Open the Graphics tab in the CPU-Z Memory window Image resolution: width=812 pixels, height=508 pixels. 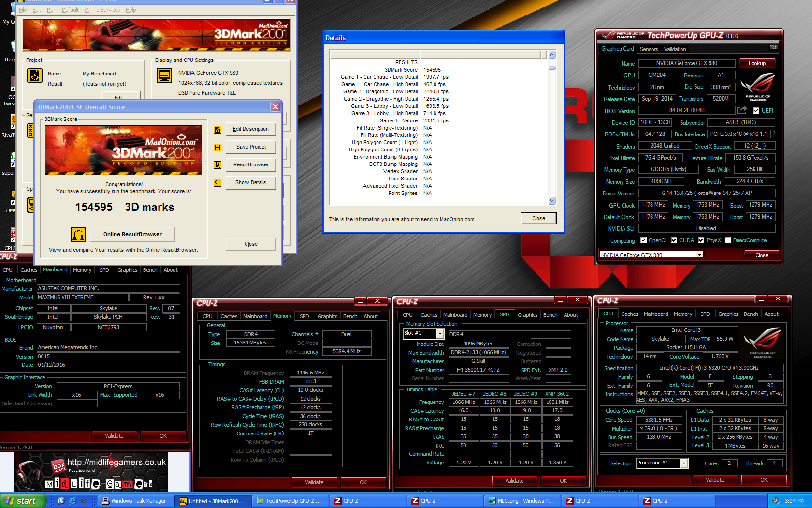click(x=327, y=316)
